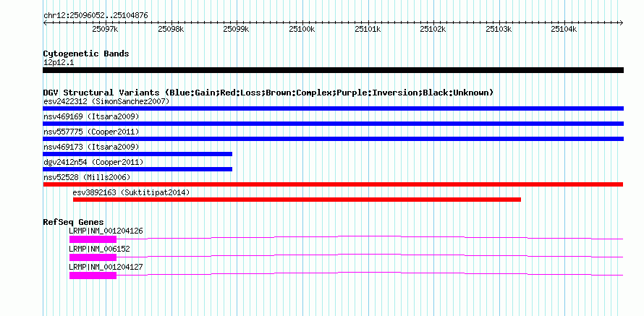Click the 25100k ruler tick label
This screenshot has height=316, width=644.
click(302, 29)
